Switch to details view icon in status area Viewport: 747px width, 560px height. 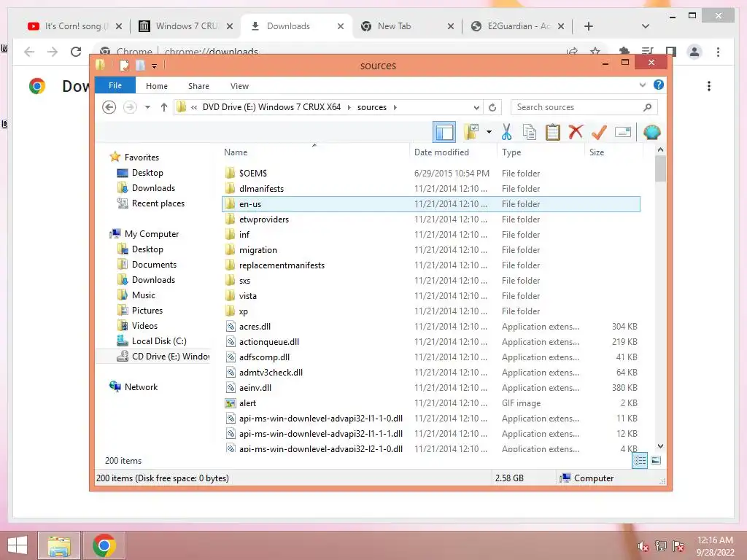640,461
